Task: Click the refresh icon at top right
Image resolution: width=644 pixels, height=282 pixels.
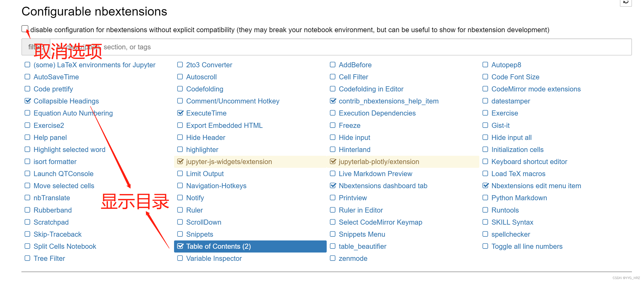Action: 626,2
